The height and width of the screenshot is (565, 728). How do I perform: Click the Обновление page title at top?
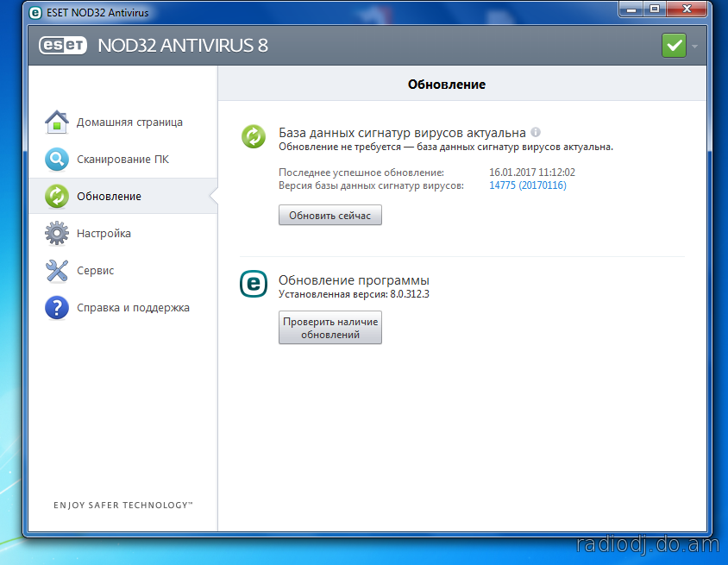tap(447, 85)
